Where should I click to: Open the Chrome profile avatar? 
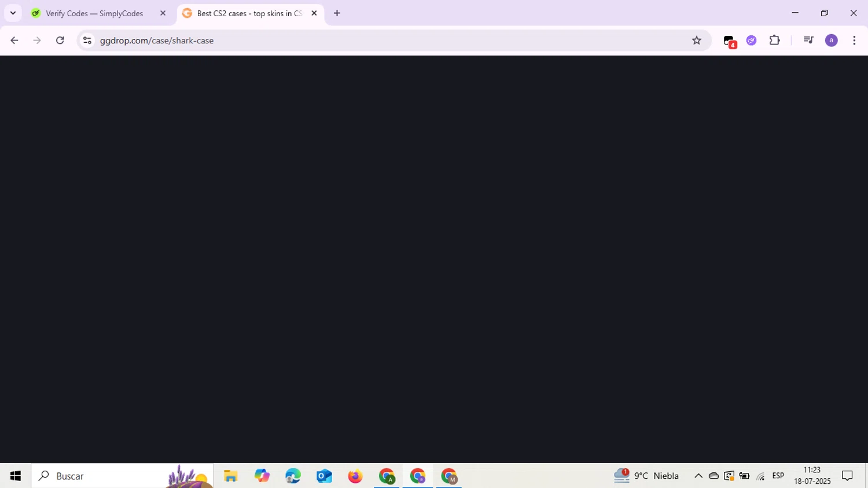click(832, 41)
